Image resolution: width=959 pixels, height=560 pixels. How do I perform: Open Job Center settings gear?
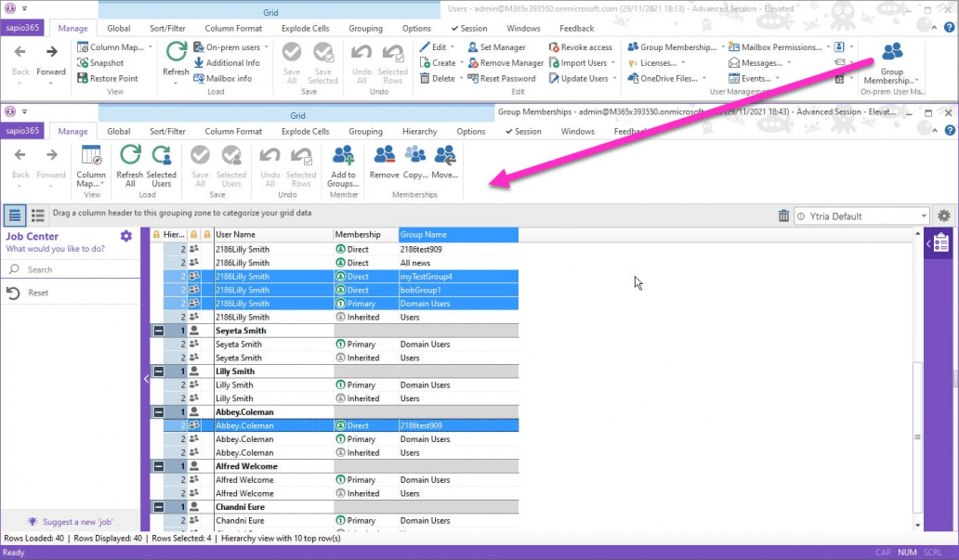[x=126, y=236]
